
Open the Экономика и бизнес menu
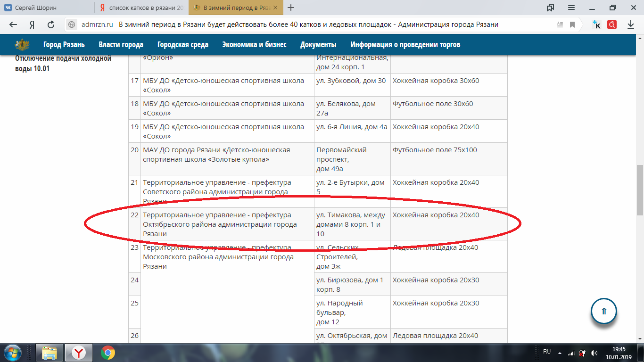(255, 45)
